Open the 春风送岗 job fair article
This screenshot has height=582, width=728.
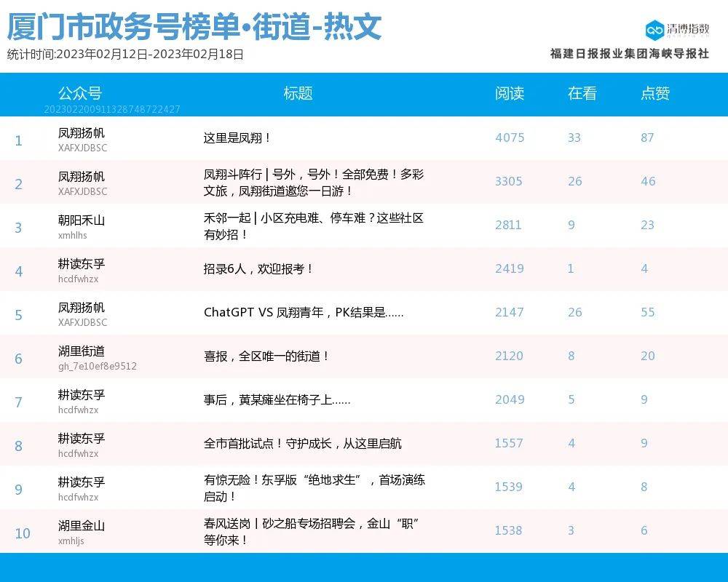click(x=314, y=532)
